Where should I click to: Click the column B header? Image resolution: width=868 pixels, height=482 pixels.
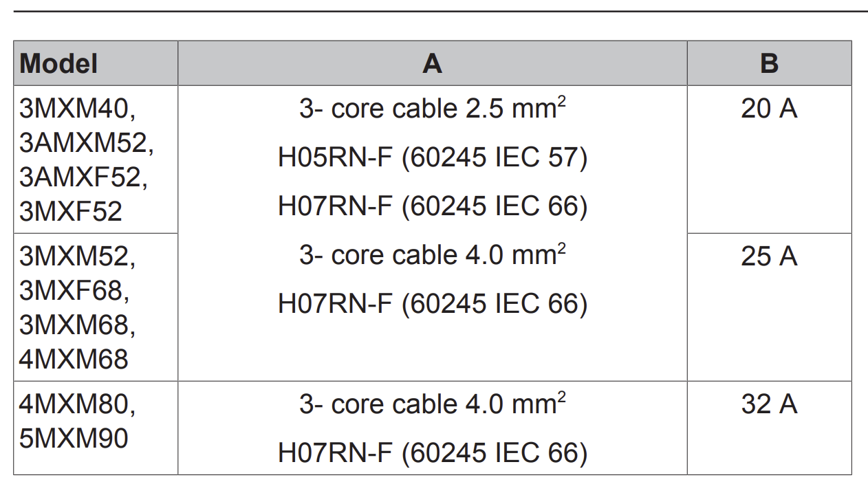[769, 63]
